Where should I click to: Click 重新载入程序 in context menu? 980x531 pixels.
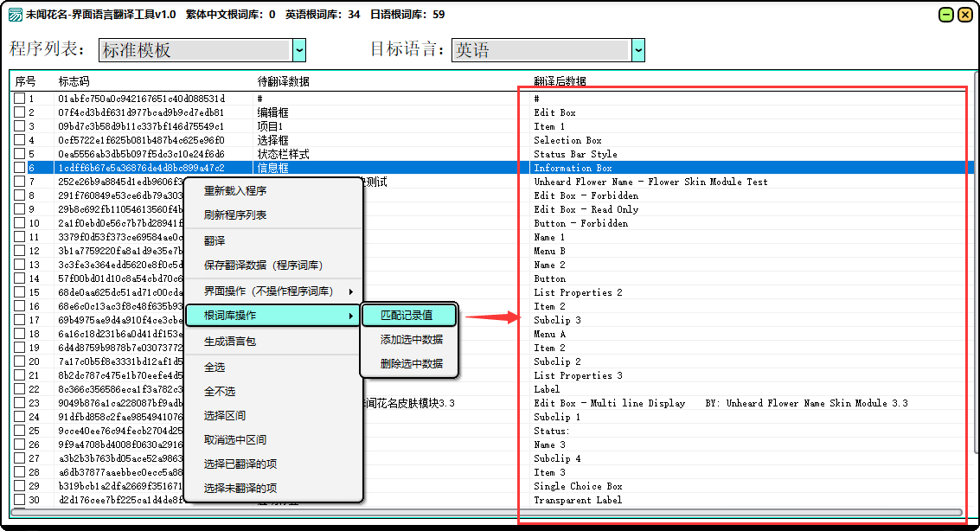pyautogui.click(x=235, y=191)
